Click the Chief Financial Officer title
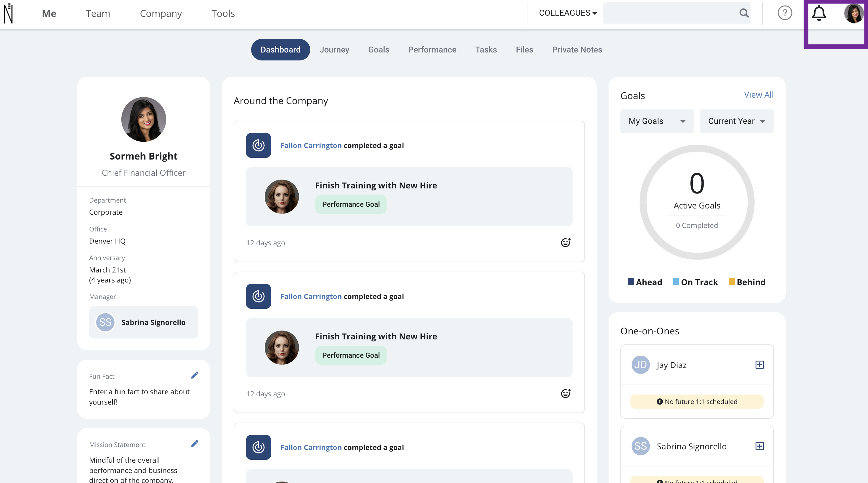 (143, 173)
